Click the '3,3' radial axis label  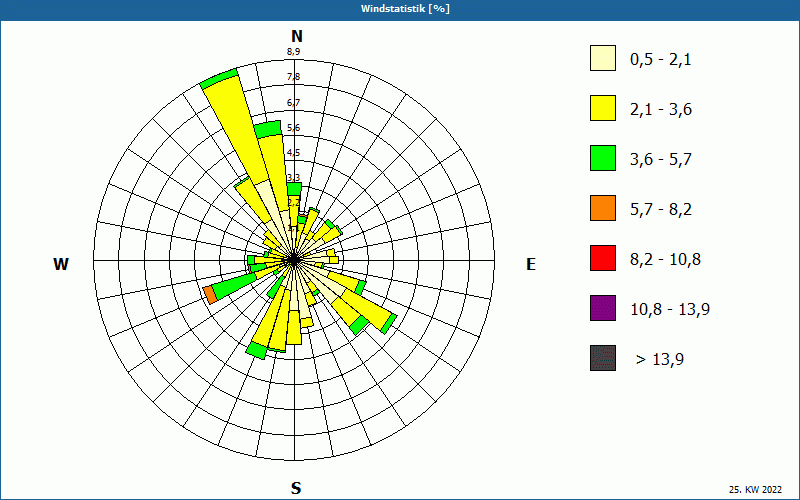293,178
